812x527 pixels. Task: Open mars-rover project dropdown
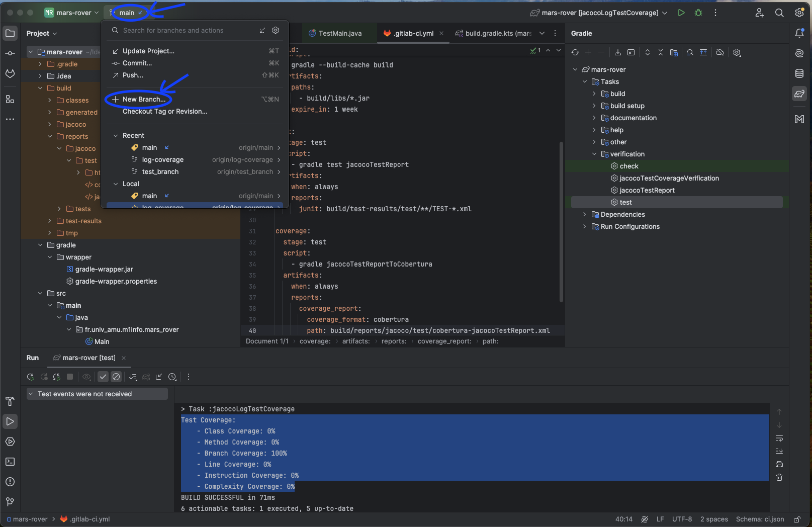71,13
